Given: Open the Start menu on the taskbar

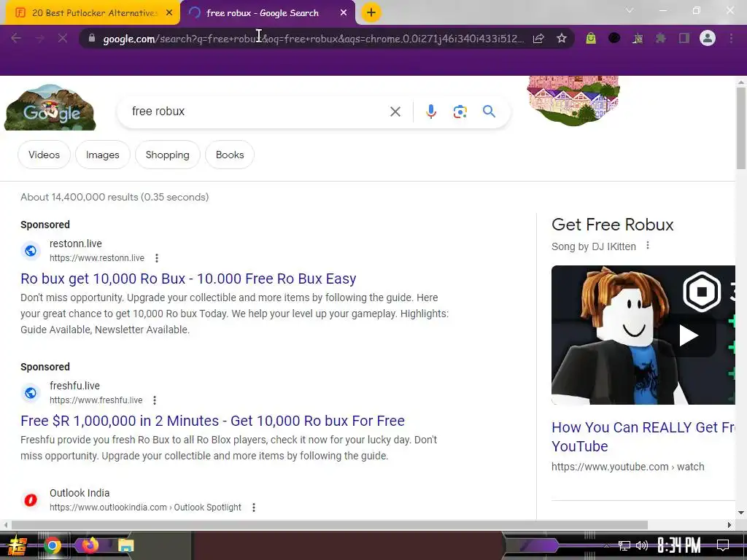Looking at the screenshot, I should pos(17,545).
